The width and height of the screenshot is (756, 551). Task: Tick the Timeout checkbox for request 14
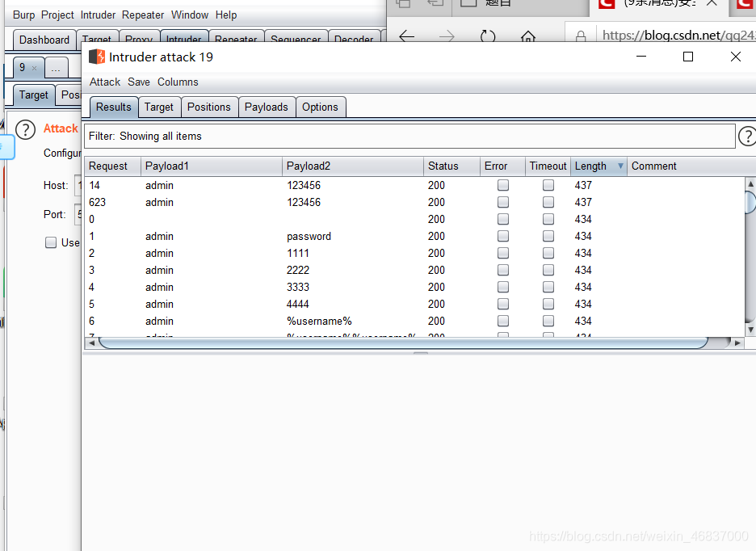(548, 185)
